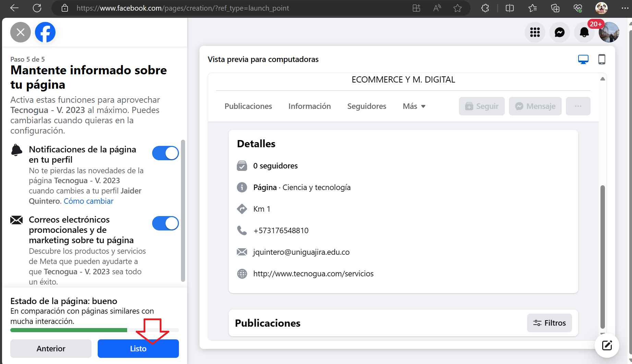Open browser extensions icon
This screenshot has width=632, height=364.
(x=485, y=8)
